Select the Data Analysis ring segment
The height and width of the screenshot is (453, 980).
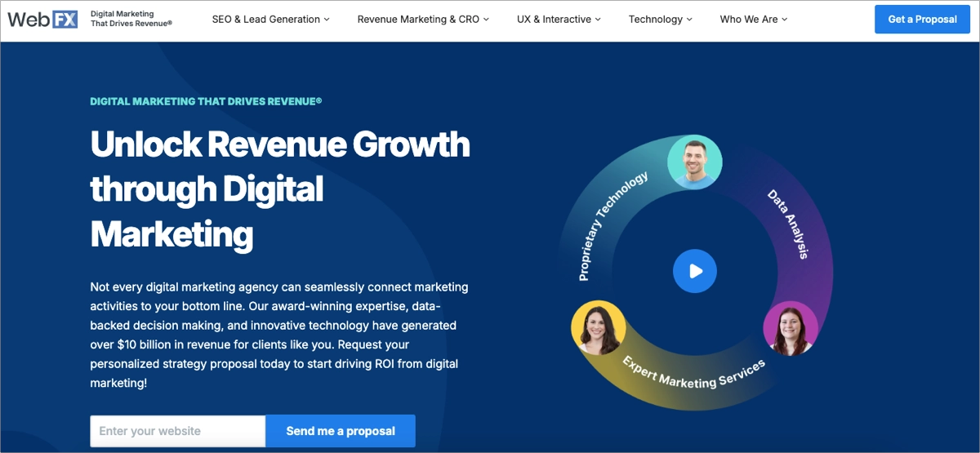(788, 224)
